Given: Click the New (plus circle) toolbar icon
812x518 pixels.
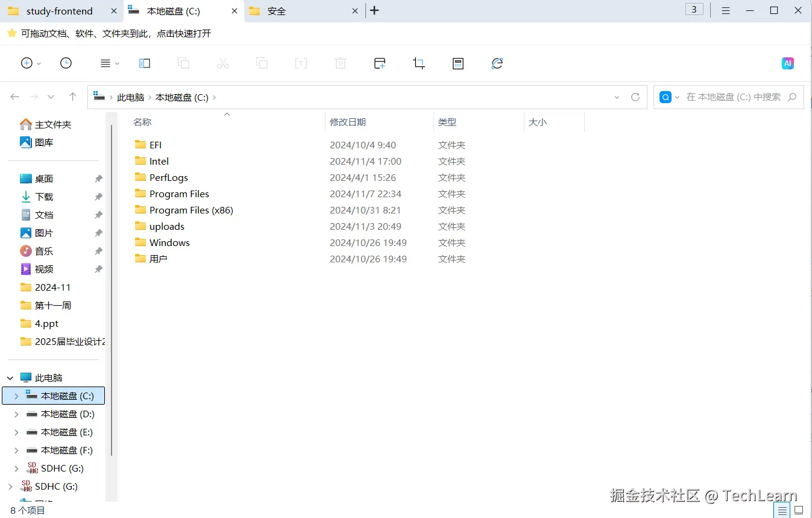Looking at the screenshot, I should tap(27, 63).
